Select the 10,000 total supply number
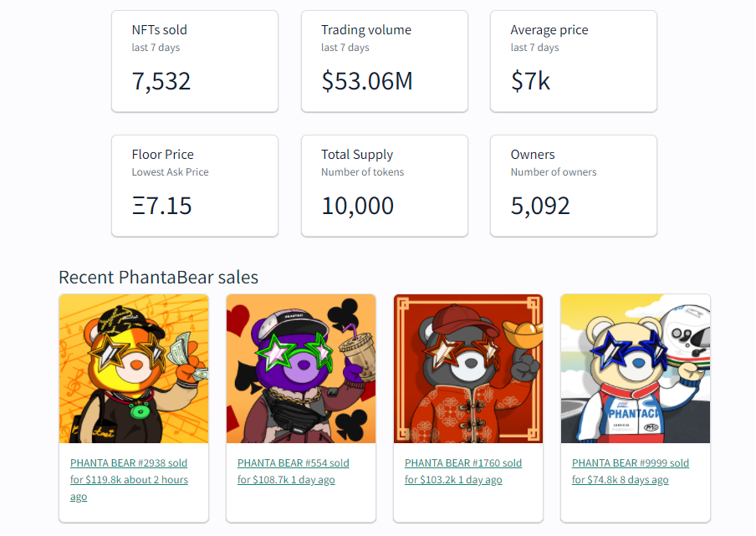Image resolution: width=756 pixels, height=536 pixels. [x=358, y=206]
